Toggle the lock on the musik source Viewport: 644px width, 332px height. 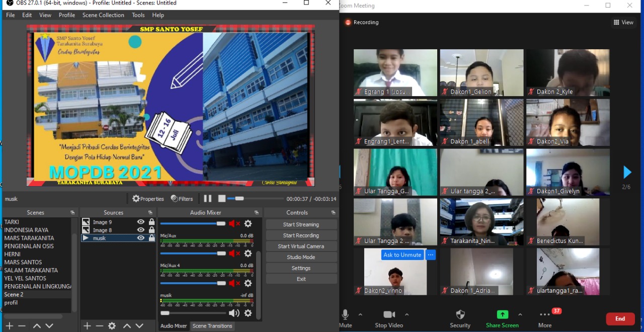(151, 238)
